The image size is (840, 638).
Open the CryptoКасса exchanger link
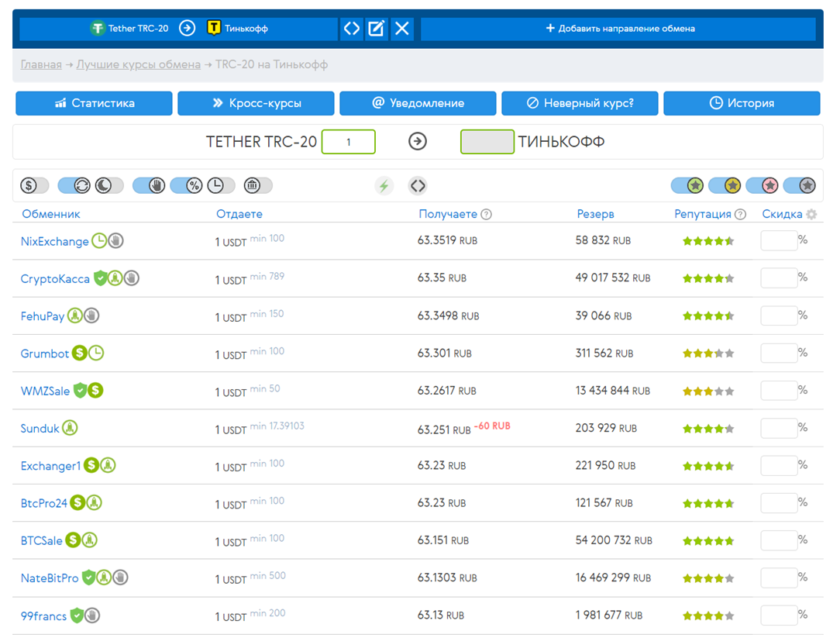click(55, 279)
